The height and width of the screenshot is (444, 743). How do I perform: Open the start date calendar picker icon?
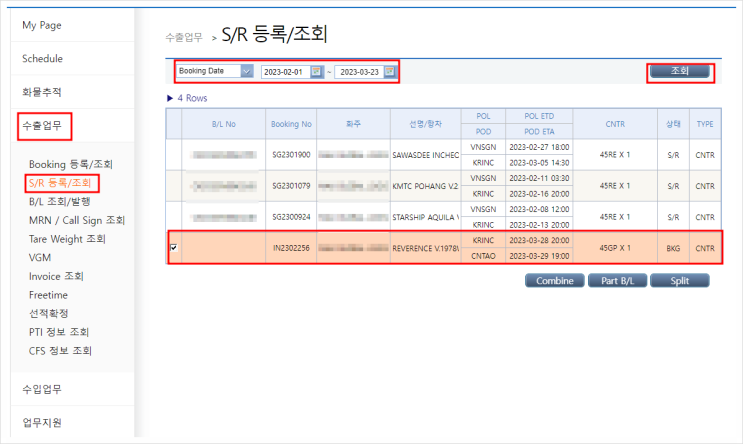click(x=316, y=72)
